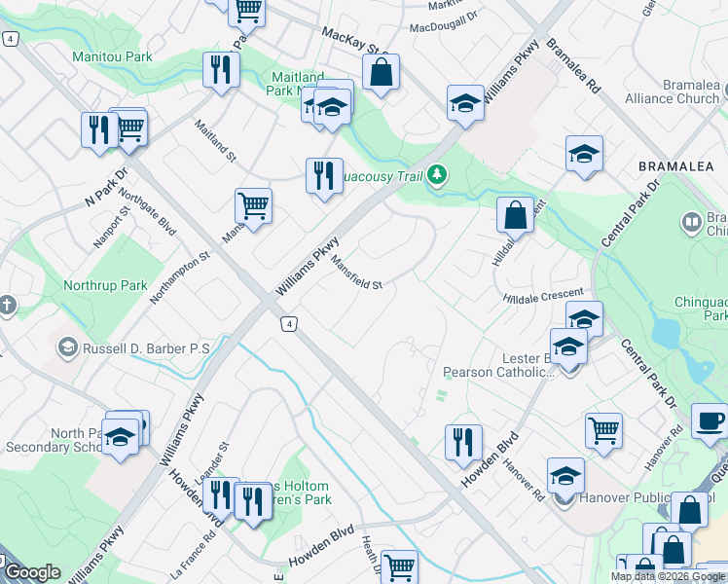Click the front school marker at Lester B Pearson Catholic
Screen dimensions: 728x584
click(x=568, y=349)
